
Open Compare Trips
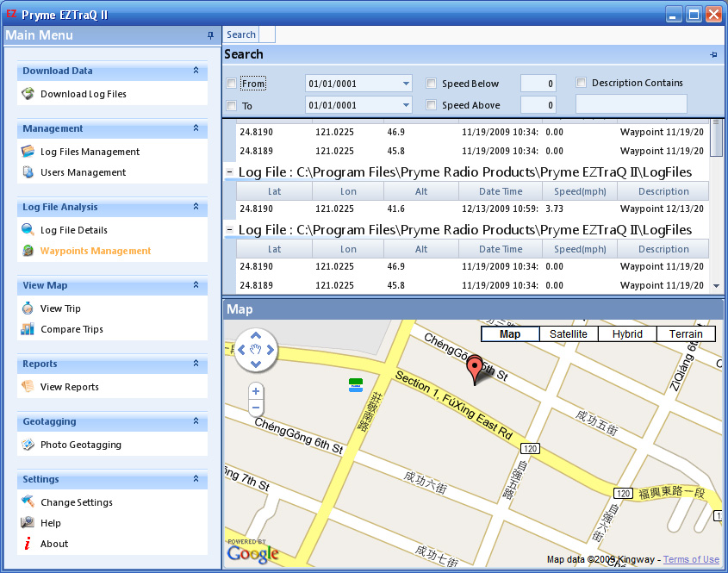72,329
